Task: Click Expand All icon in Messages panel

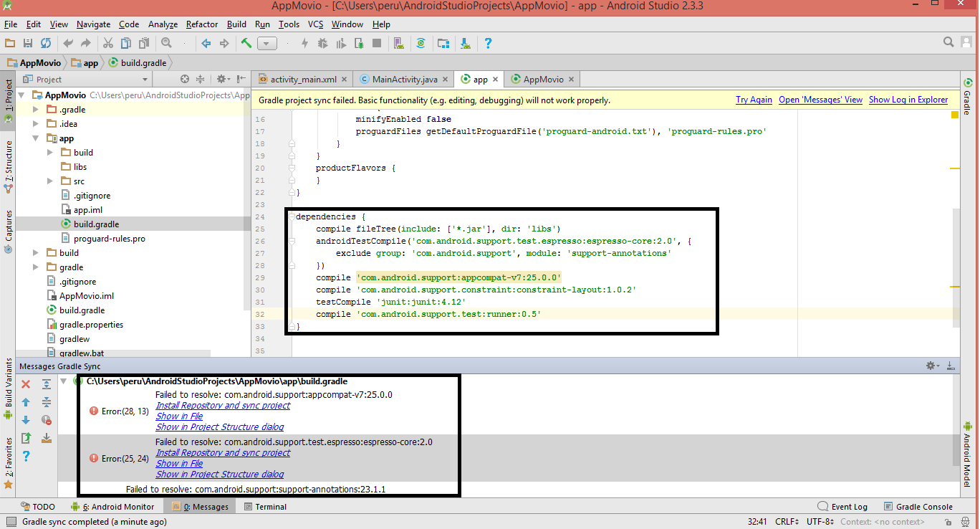Action: [46, 385]
